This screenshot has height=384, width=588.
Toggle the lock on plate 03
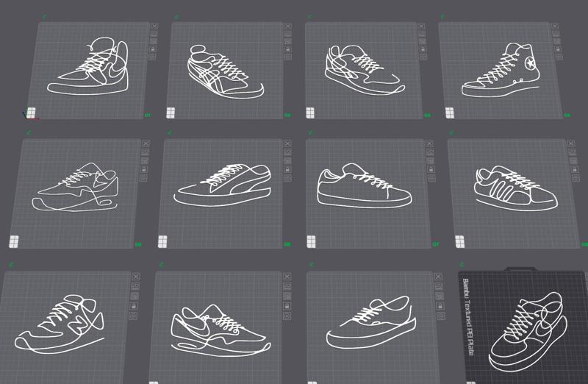[422, 49]
